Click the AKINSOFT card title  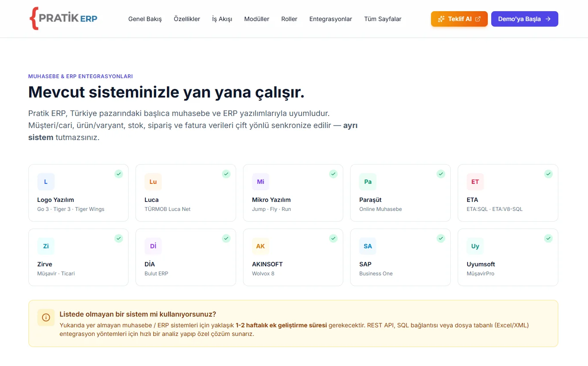(x=267, y=264)
